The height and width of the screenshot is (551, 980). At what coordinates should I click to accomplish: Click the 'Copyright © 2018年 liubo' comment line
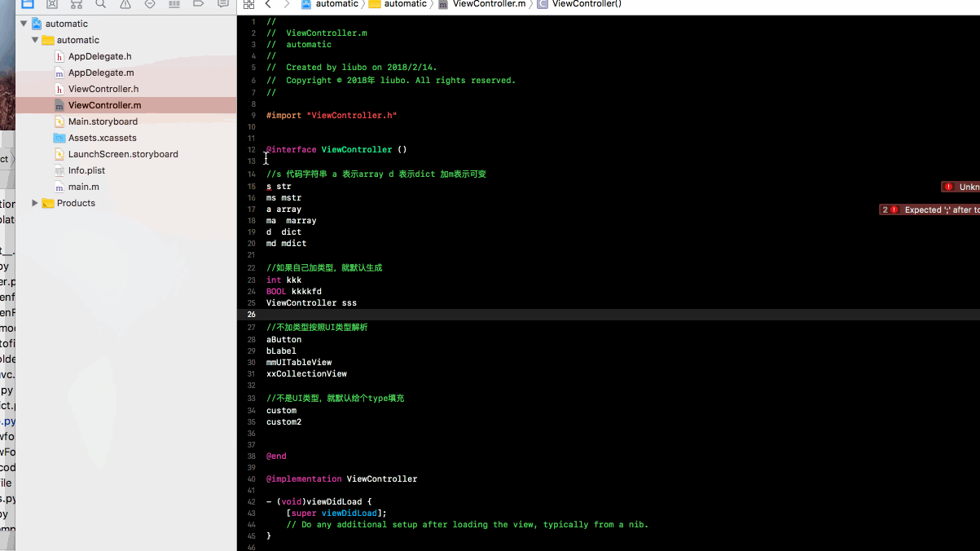(391, 81)
